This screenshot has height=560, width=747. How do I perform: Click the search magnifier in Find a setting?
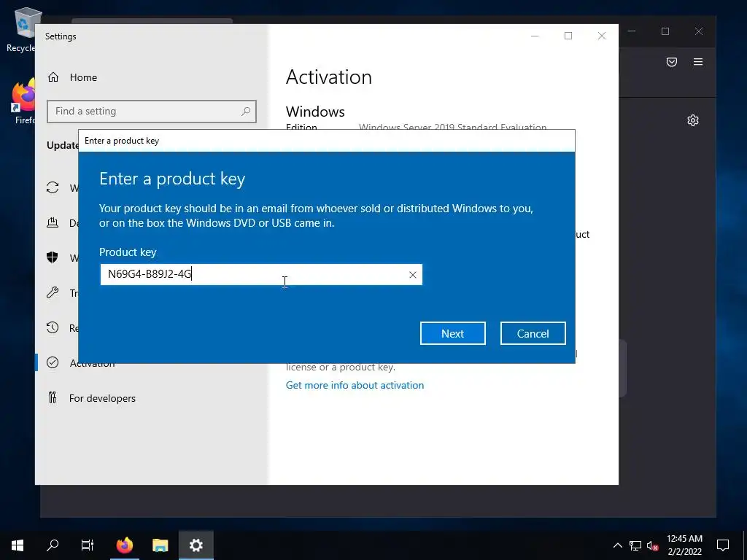pos(246,112)
